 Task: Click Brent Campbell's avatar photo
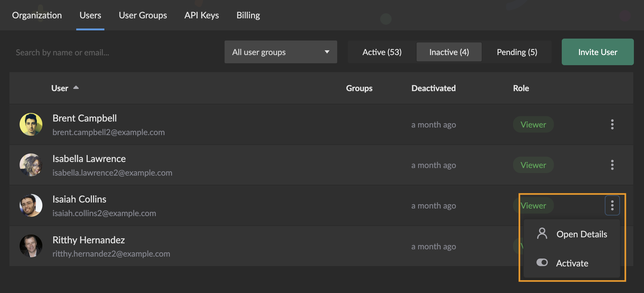click(31, 124)
